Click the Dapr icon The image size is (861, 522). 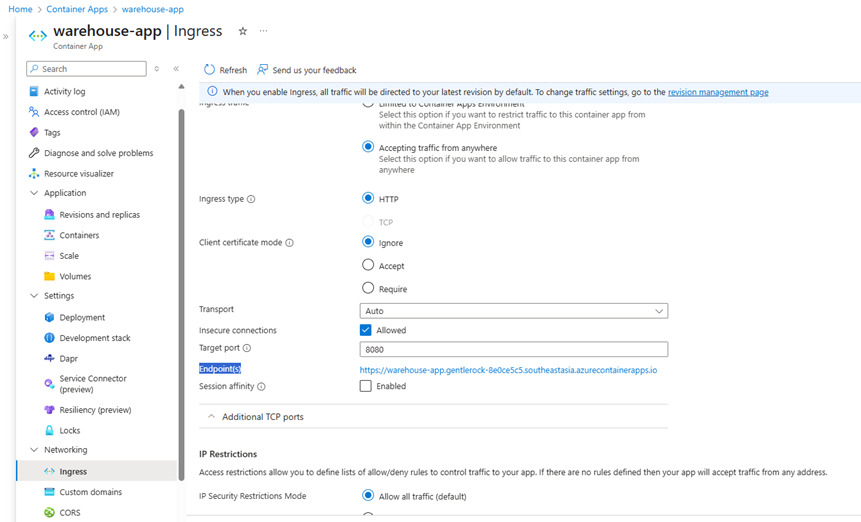[x=49, y=358]
